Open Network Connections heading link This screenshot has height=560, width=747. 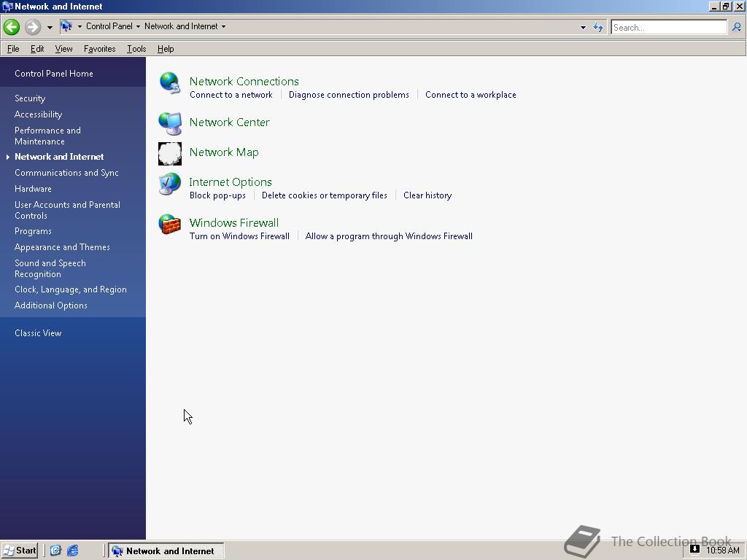click(244, 82)
